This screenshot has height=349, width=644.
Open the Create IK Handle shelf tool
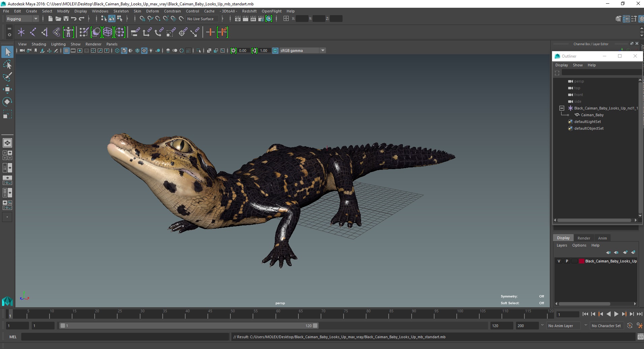(44, 32)
